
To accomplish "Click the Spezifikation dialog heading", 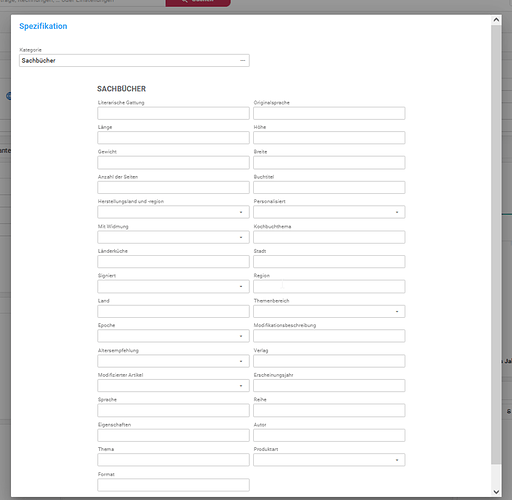I will click(43, 26).
